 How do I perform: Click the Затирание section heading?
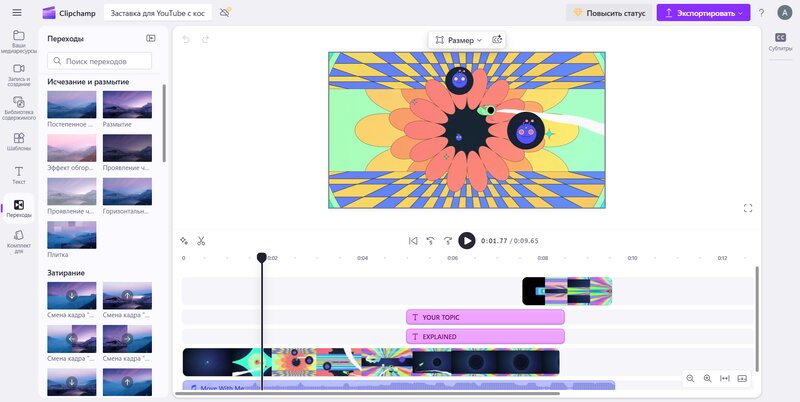[x=66, y=273]
